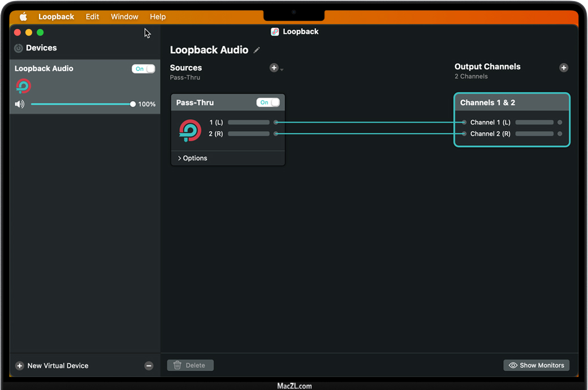Image resolution: width=588 pixels, height=390 pixels.
Task: Open the Edit menu
Action: (92, 17)
